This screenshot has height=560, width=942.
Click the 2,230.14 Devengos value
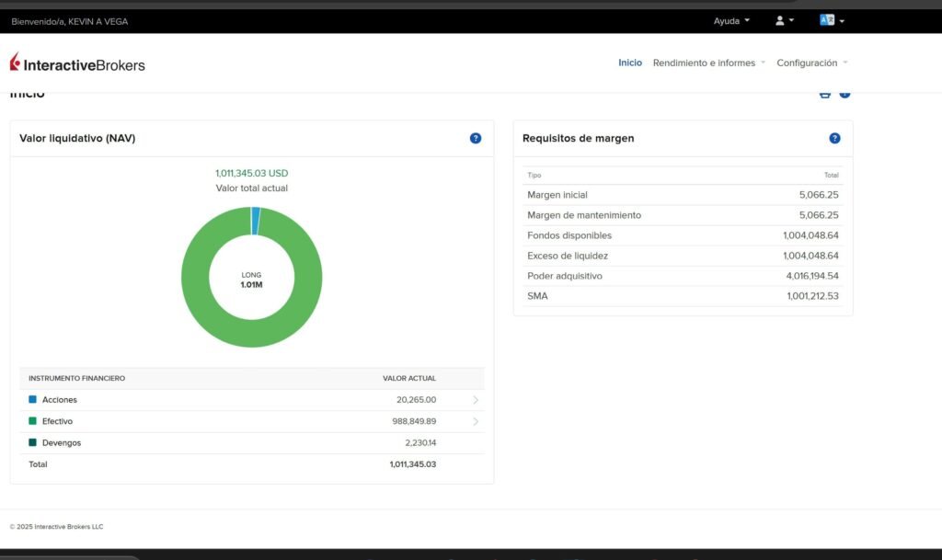click(420, 443)
